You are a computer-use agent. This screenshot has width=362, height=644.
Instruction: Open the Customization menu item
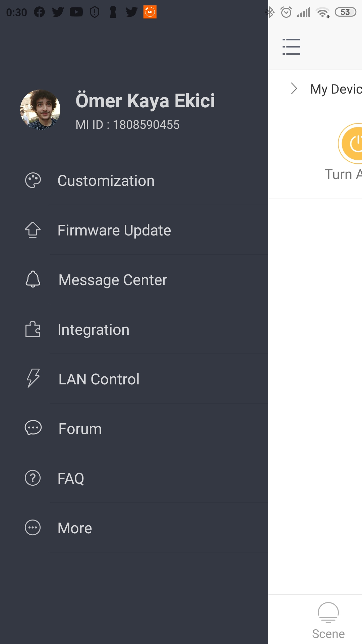pos(106,181)
